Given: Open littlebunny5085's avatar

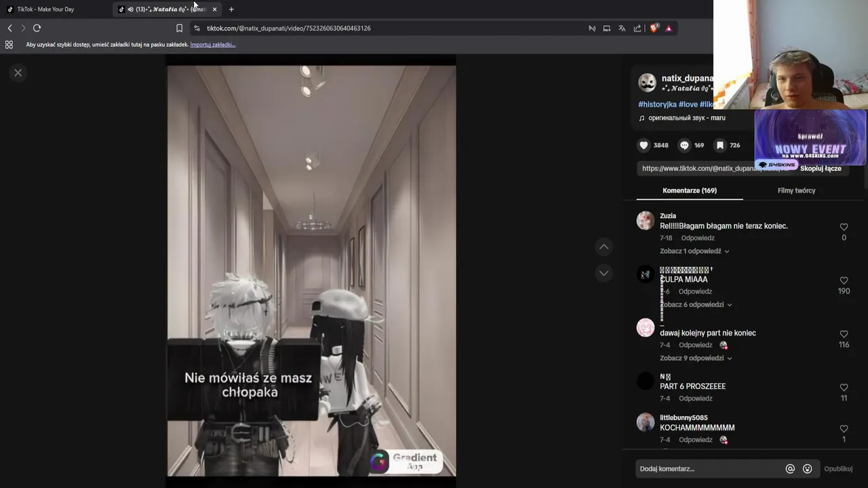Looking at the screenshot, I should click(646, 422).
